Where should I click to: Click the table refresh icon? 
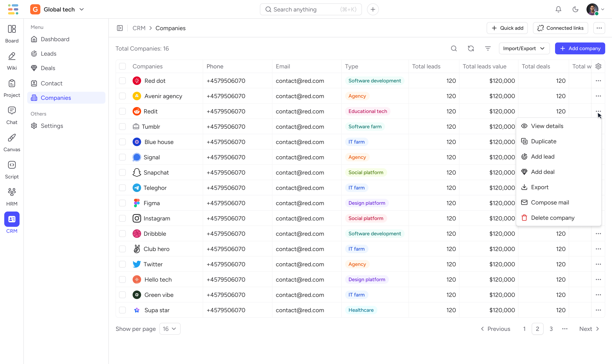[x=471, y=49]
